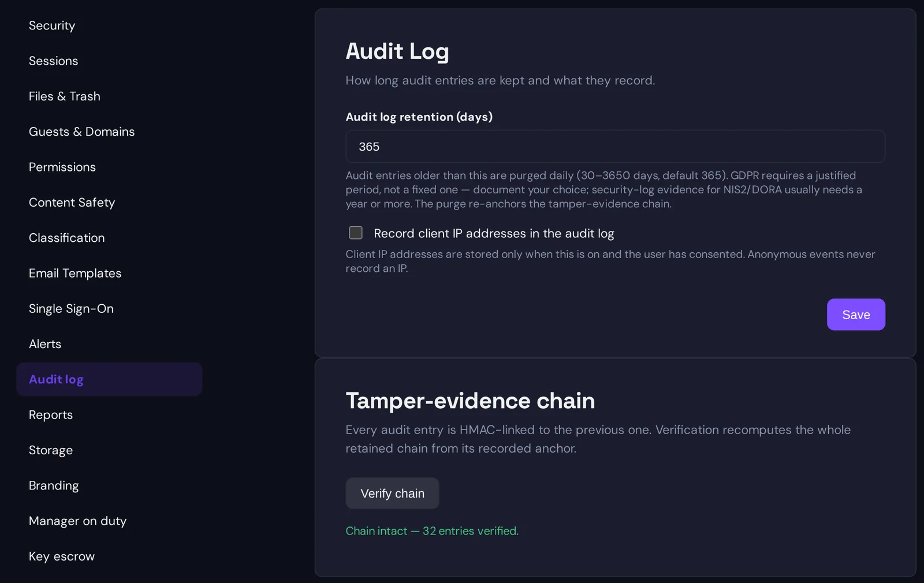924x583 pixels.
Task: Click the HMAC-linked chain description text
Action: 598,439
